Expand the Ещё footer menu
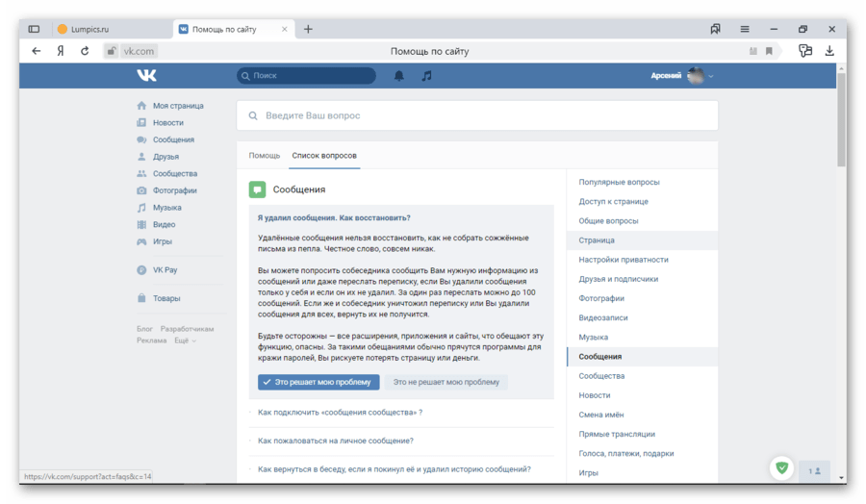This screenshot has height=504, width=866. pos(185,340)
